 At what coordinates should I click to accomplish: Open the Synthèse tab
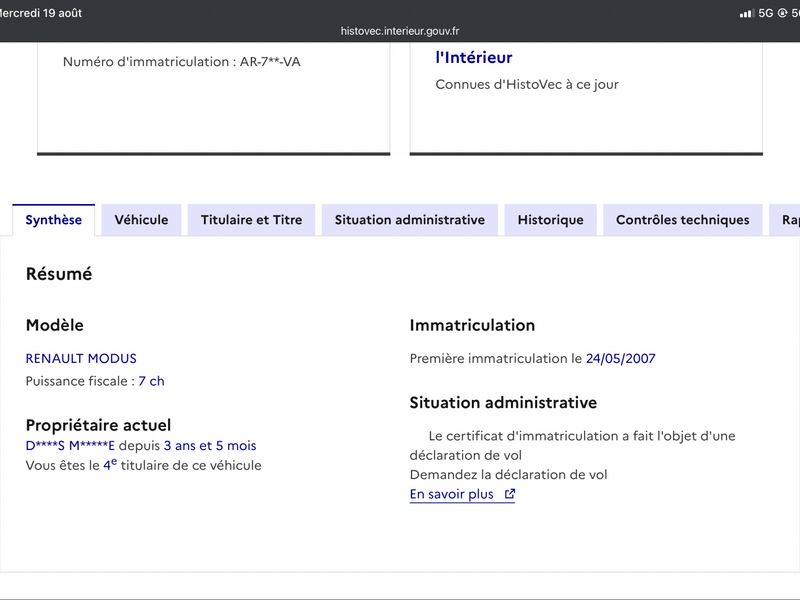pyautogui.click(x=54, y=220)
